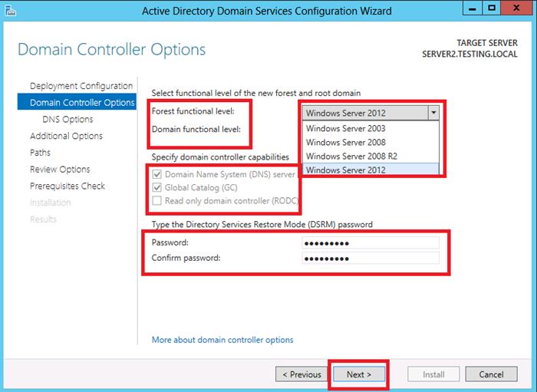The width and height of the screenshot is (537, 392).
Task: Go to Deployment Configuration step
Action: click(x=81, y=86)
